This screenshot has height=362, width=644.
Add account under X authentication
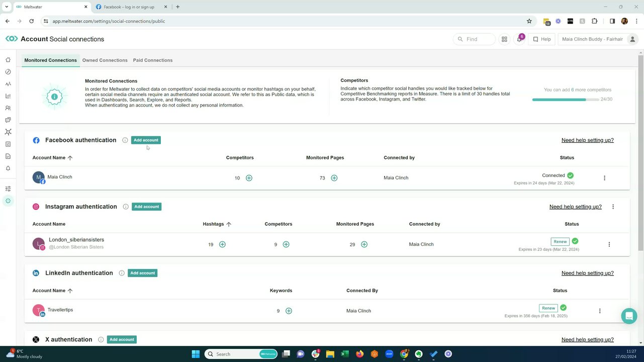coord(122,339)
